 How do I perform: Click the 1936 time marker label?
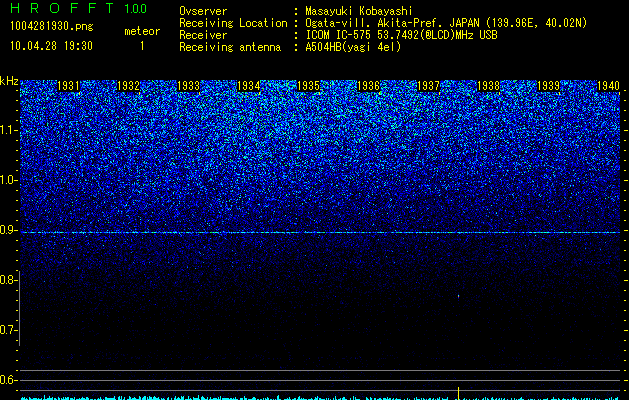click(x=369, y=86)
